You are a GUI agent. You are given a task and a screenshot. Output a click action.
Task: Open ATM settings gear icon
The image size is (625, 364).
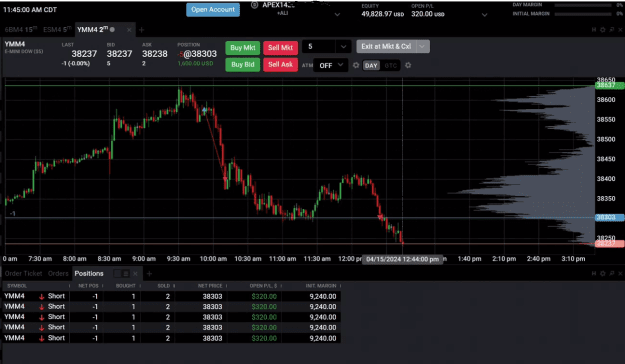pyautogui.click(x=356, y=65)
